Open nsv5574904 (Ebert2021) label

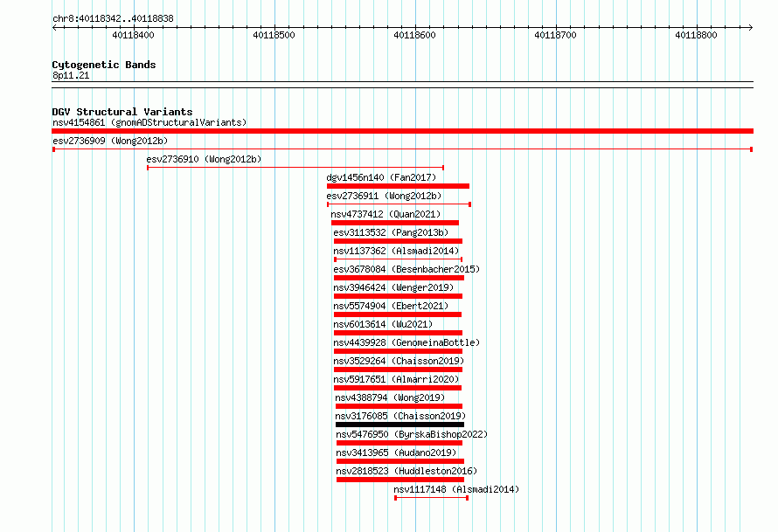[391, 306]
